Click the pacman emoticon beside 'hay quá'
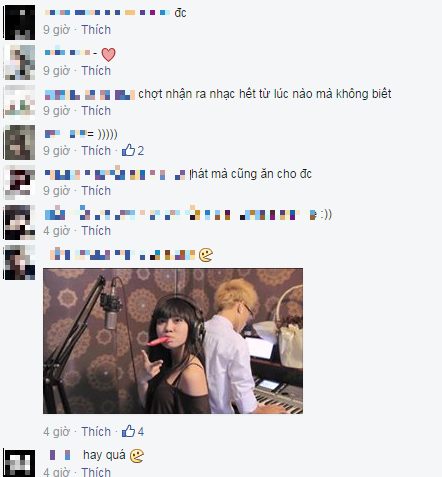This screenshot has height=477, width=442. (x=137, y=456)
